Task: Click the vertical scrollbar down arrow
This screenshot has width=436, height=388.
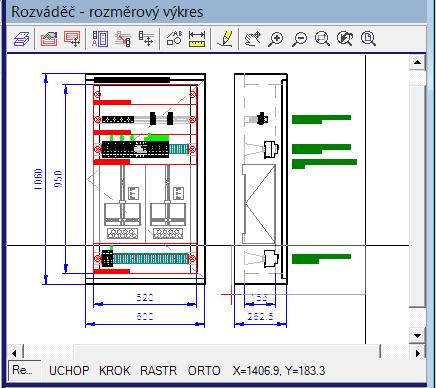Action: coord(417,336)
